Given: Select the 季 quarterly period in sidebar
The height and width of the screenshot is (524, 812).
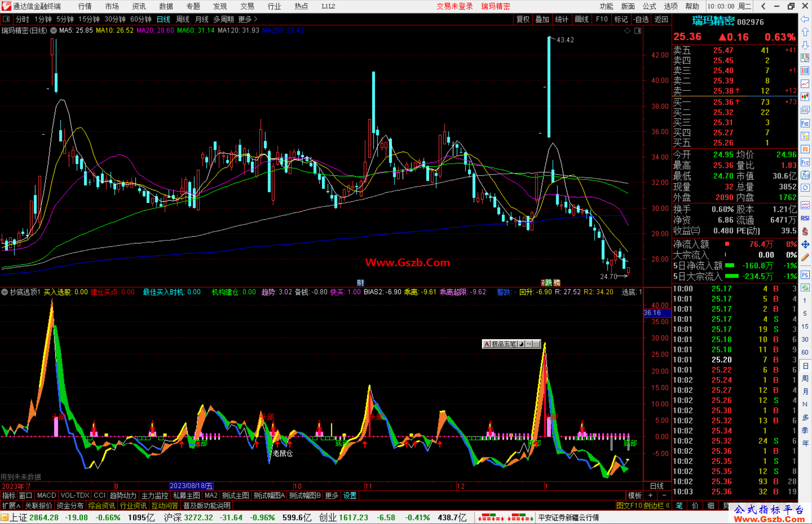Looking at the screenshot, I should (x=805, y=430).
